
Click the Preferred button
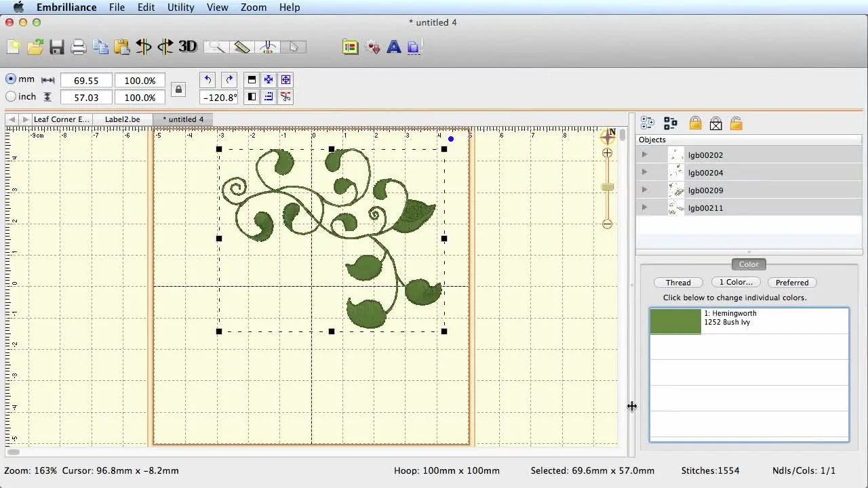792,283
